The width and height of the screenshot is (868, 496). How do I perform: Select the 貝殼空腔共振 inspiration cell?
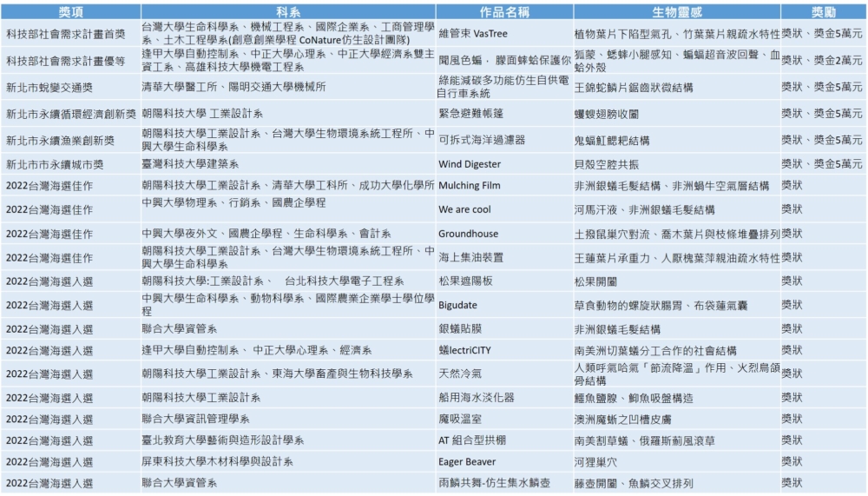(x=677, y=164)
